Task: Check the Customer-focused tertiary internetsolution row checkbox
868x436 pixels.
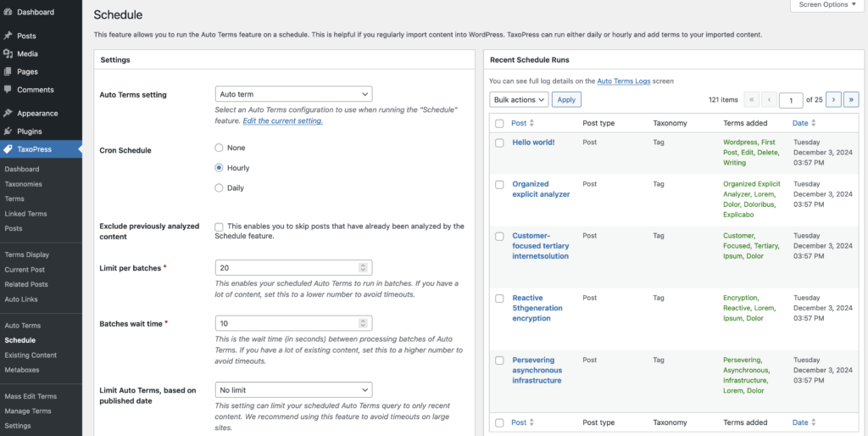Action: coord(499,236)
